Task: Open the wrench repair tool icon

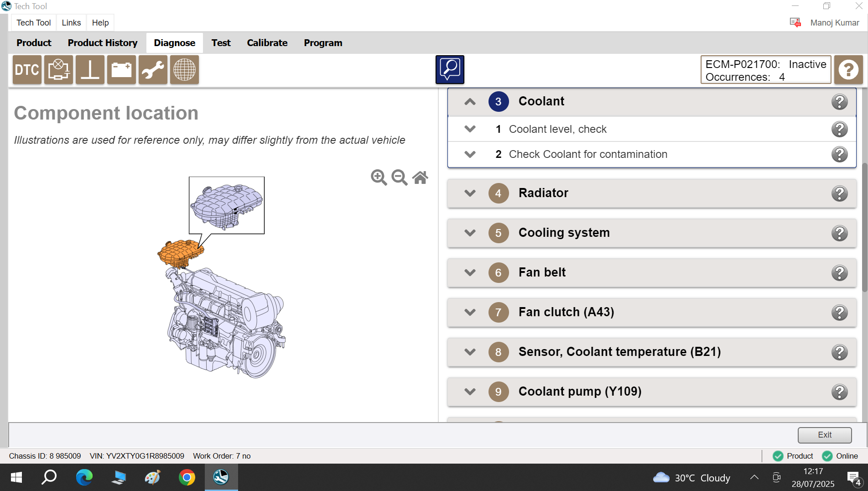Action: tap(153, 70)
